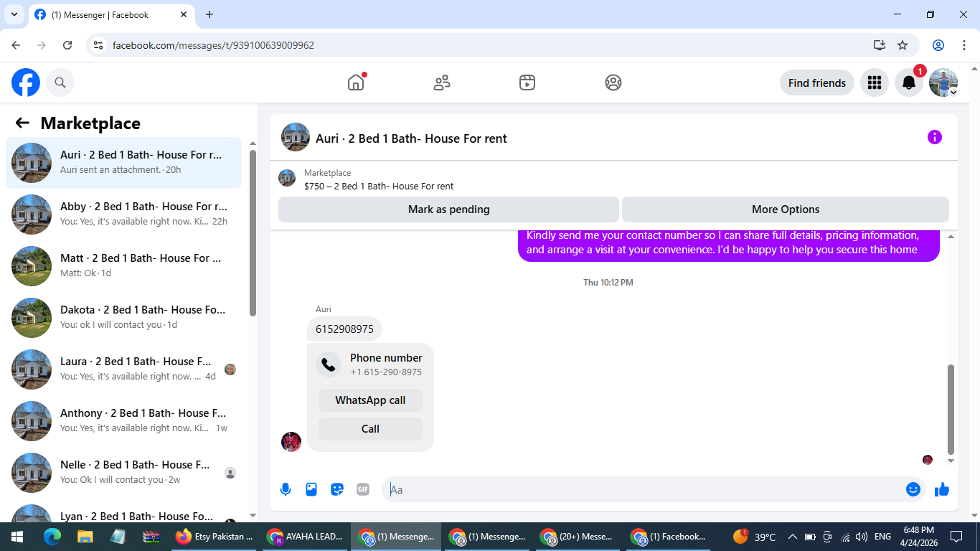Screen dimensions: 980x551
Task: Switch to AYAHA LEAD Chrome taskbar window
Action: pyautogui.click(x=306, y=537)
